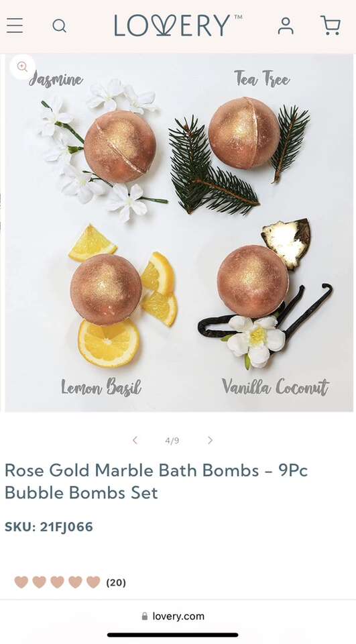The width and height of the screenshot is (356, 644).
Task: Click the 4/9 image counter
Action: [172, 441]
